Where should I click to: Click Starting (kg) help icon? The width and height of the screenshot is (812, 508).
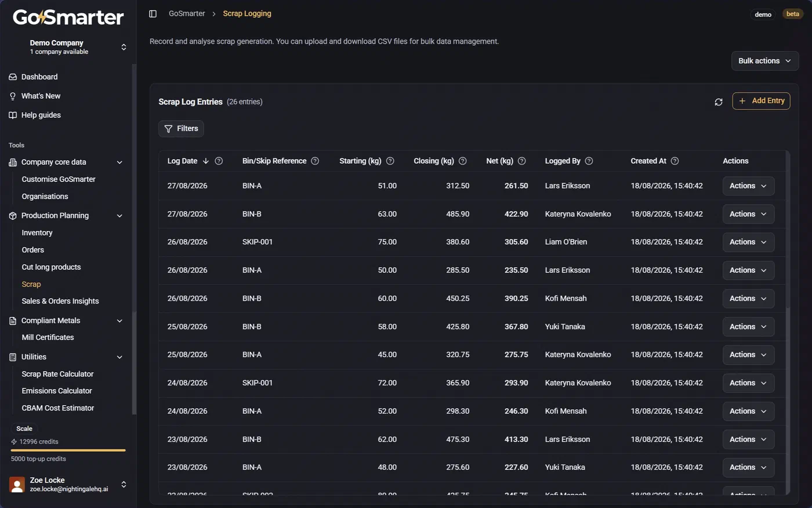click(x=390, y=161)
